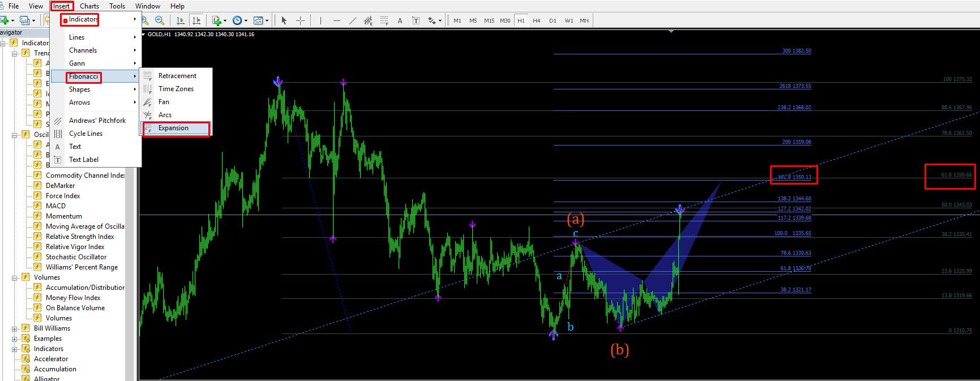The height and width of the screenshot is (381, 980).
Task: Switch to M5 timeframe
Action: (x=473, y=20)
